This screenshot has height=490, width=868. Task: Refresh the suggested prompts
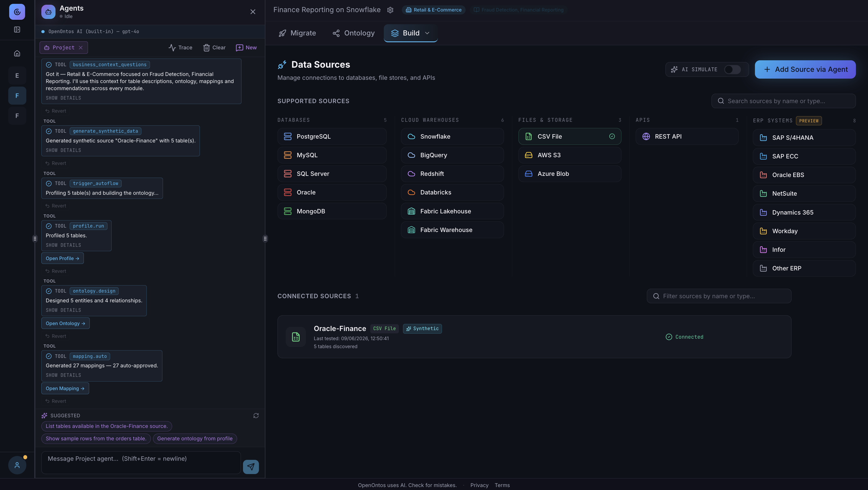pos(256,416)
